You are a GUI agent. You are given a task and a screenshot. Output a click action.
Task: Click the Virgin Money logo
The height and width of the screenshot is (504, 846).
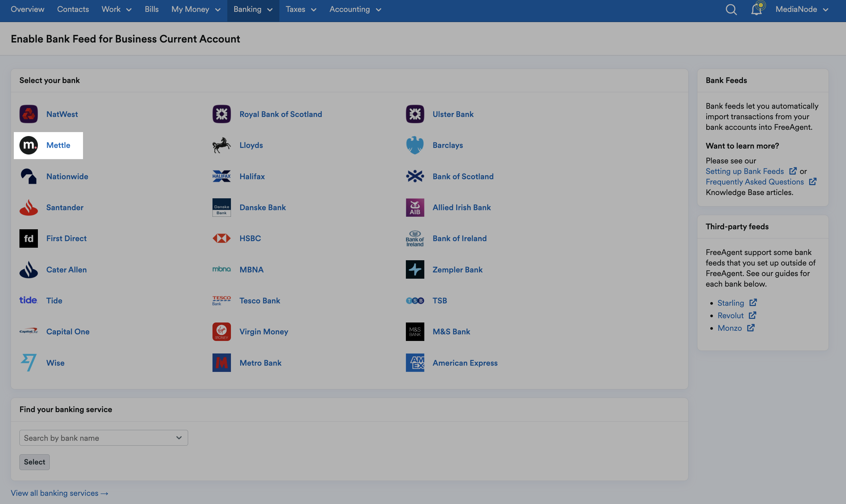221,331
